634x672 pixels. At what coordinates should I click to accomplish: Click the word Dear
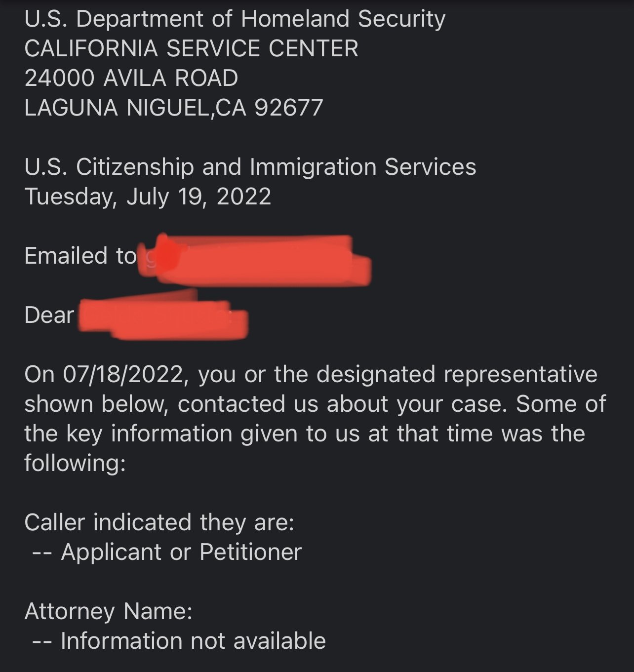pos(49,315)
